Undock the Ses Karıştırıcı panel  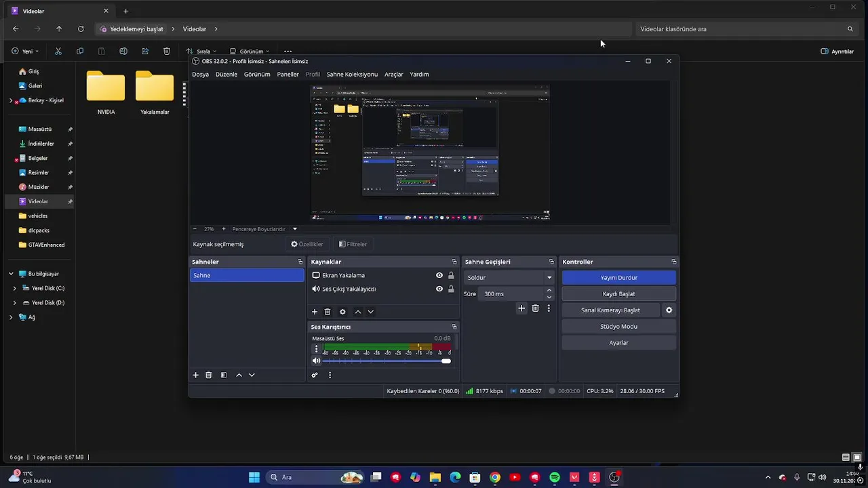click(x=454, y=327)
